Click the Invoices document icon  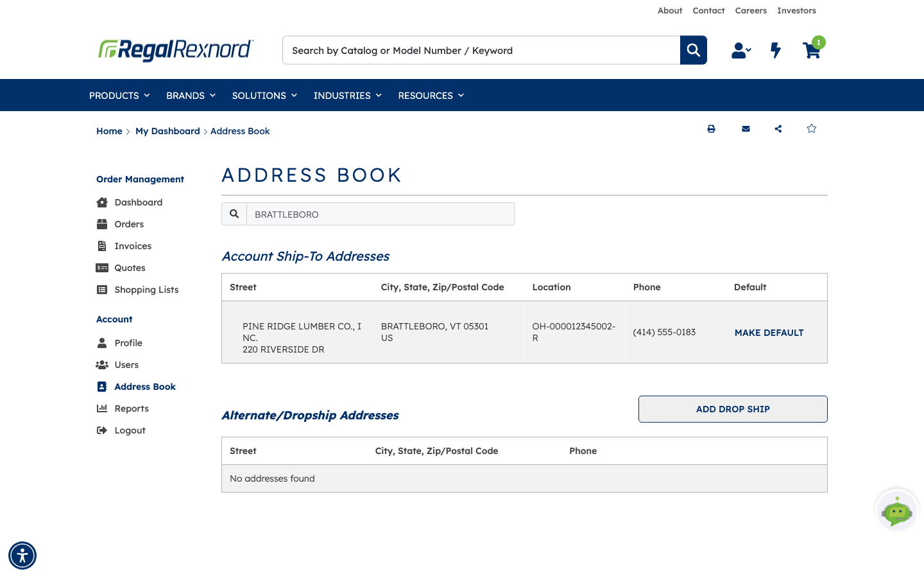click(102, 246)
